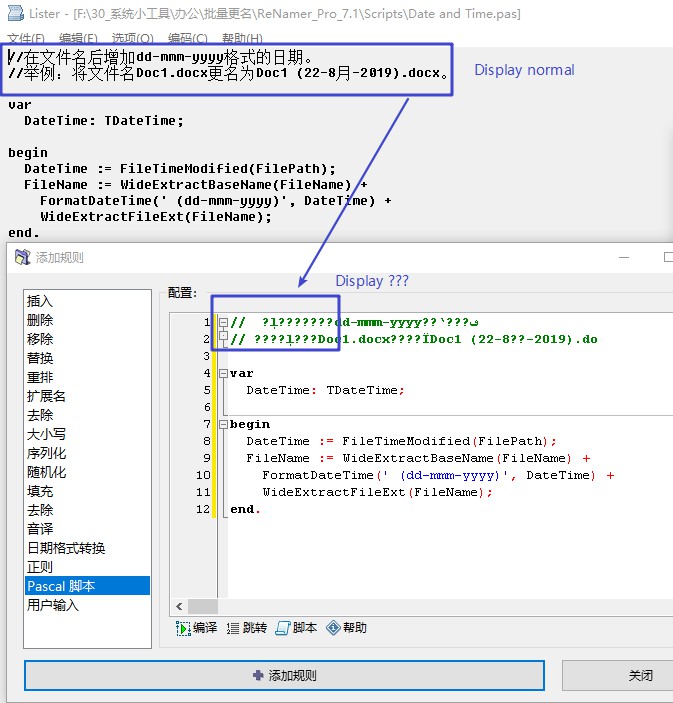This screenshot has width=673, height=703.
Task: Collapse the begin block fold marker
Action: (x=223, y=424)
